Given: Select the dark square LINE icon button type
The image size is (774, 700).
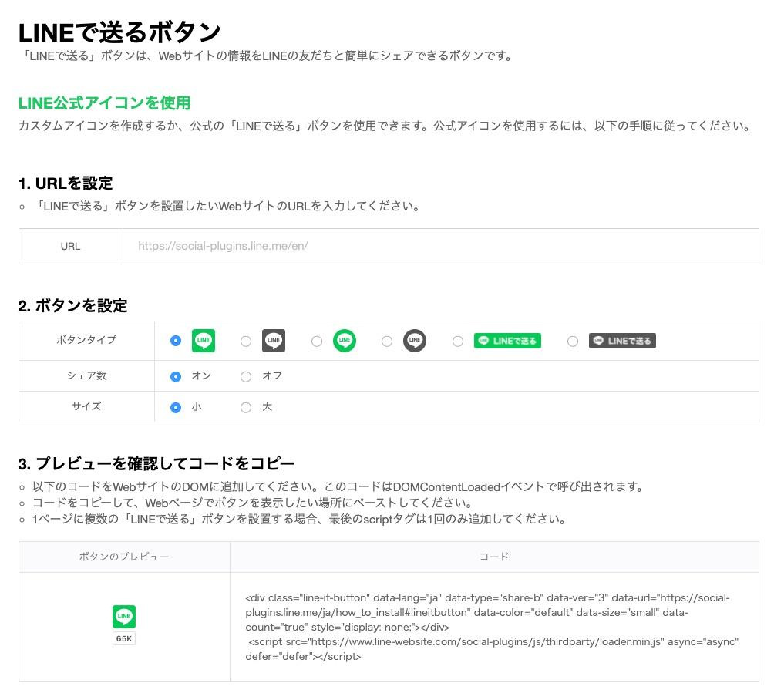Looking at the screenshot, I should (x=274, y=341).
